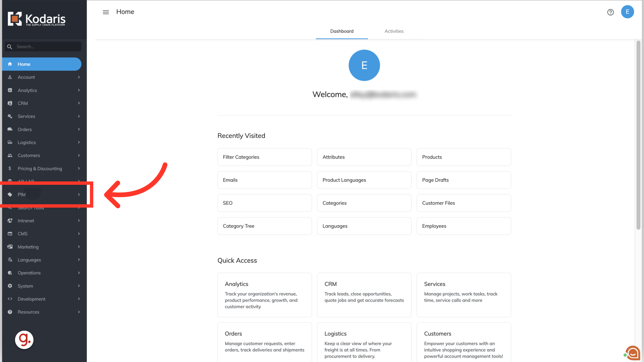Click the Orders truck icon
Image resolution: width=644 pixels, height=362 pixels.
pos(10,129)
